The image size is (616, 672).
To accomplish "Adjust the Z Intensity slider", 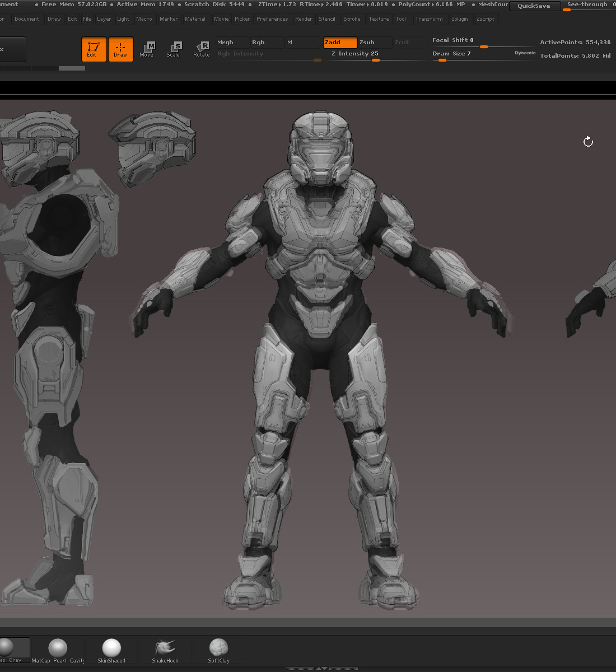I will point(376,55).
